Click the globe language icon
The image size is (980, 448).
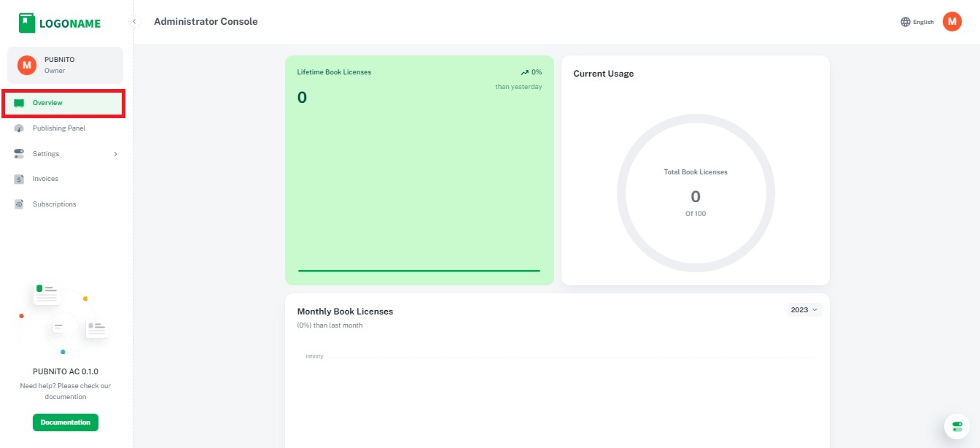pos(906,22)
